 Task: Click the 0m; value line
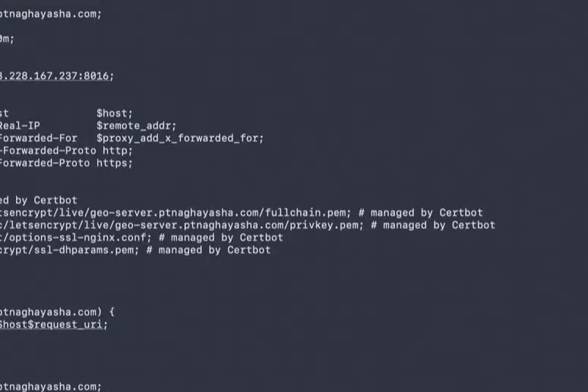(7, 39)
